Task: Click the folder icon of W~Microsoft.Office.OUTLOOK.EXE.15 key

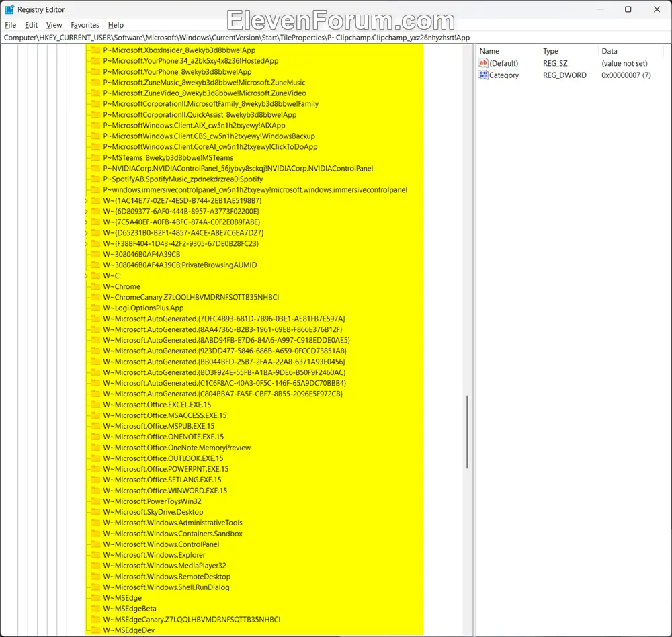Action: [x=95, y=458]
